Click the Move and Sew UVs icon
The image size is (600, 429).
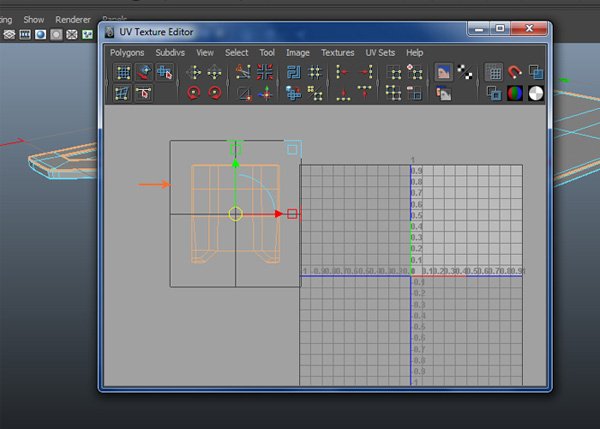click(266, 93)
